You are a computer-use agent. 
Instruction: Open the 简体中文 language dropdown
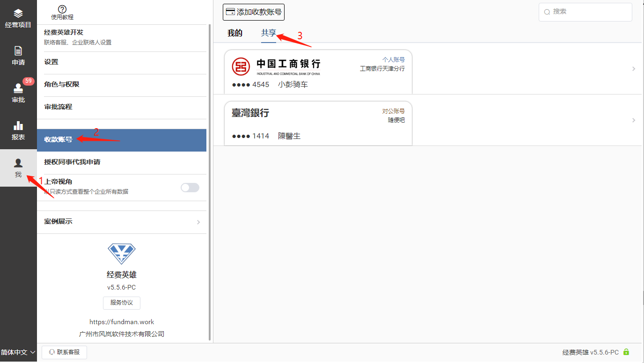tap(18, 352)
